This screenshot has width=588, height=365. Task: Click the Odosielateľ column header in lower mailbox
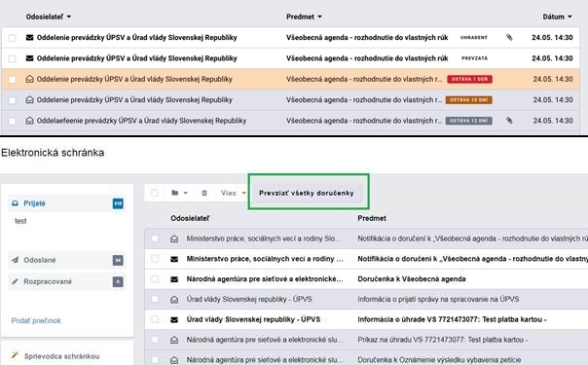pos(190,218)
